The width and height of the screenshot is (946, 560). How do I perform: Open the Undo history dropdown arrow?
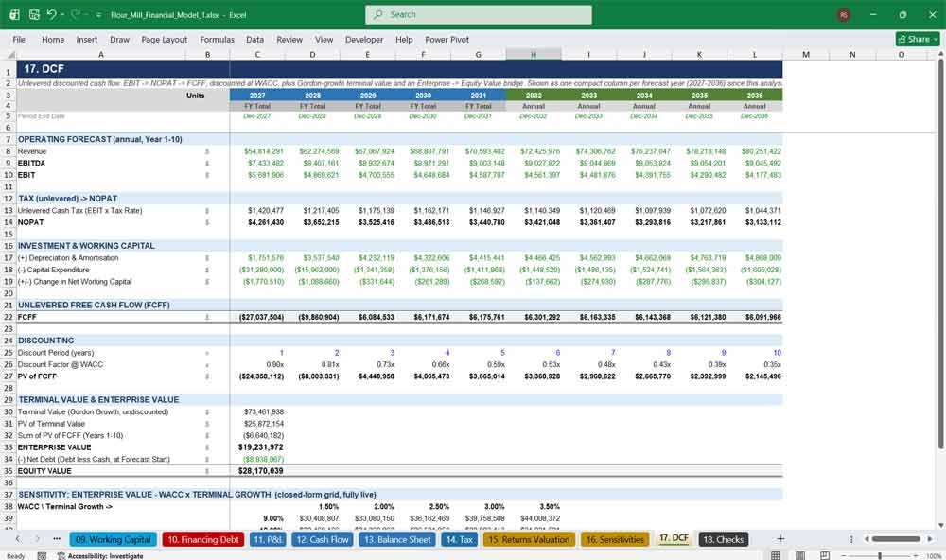[61, 14]
